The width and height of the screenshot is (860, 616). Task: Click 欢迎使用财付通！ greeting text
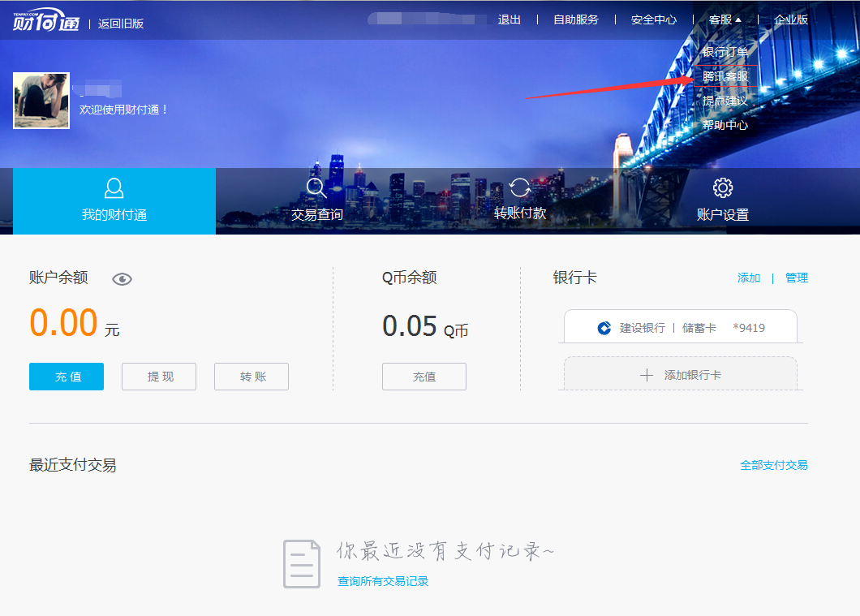123,110
